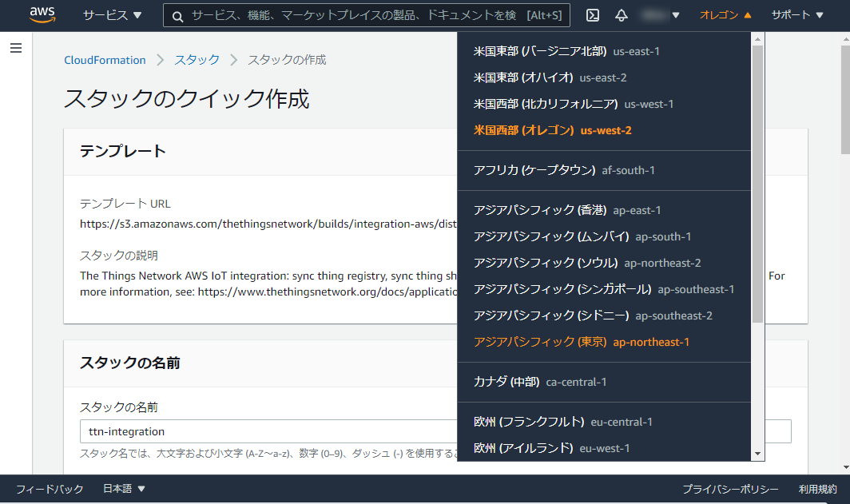Select region カナダ (中部) ca-central-1

pos(604,382)
